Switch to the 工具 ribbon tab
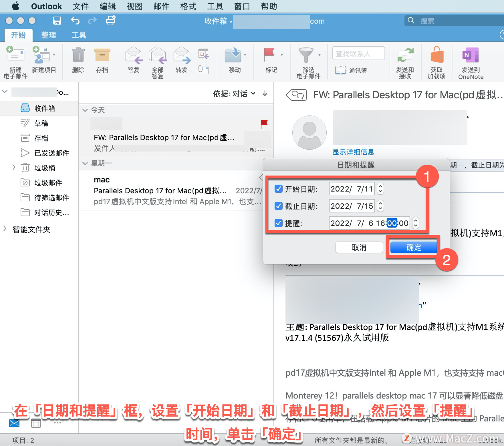Viewport: 504px width, 446px height. pyautogui.click(x=79, y=35)
